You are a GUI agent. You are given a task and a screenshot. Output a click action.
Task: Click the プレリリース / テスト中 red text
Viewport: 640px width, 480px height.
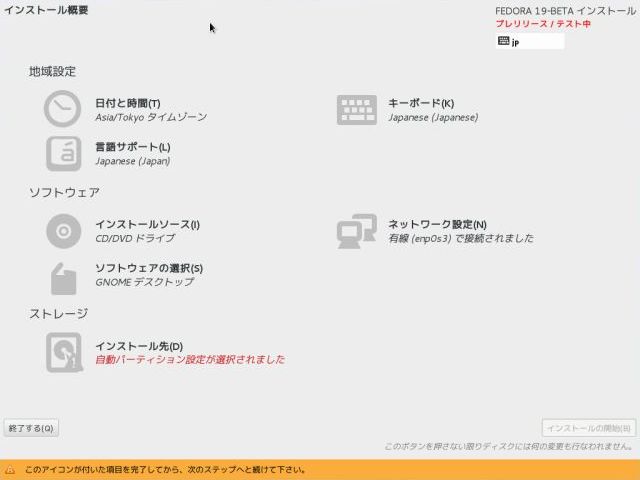pos(543,24)
